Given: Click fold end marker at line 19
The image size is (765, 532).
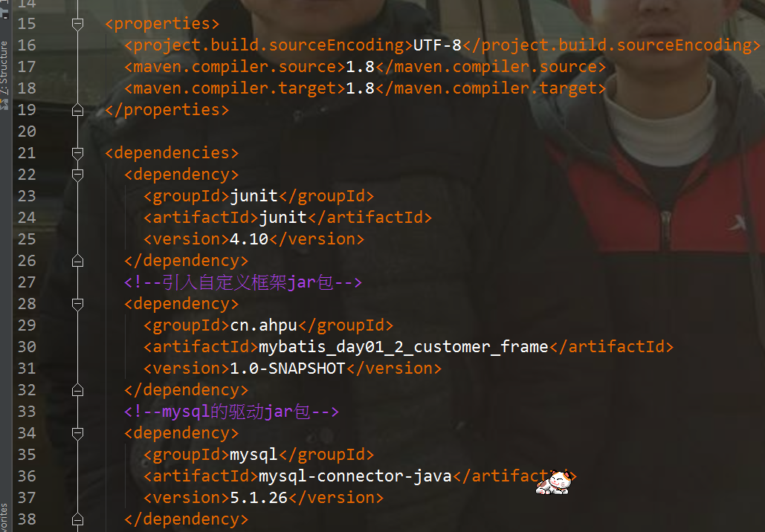Looking at the screenshot, I should click(x=77, y=110).
